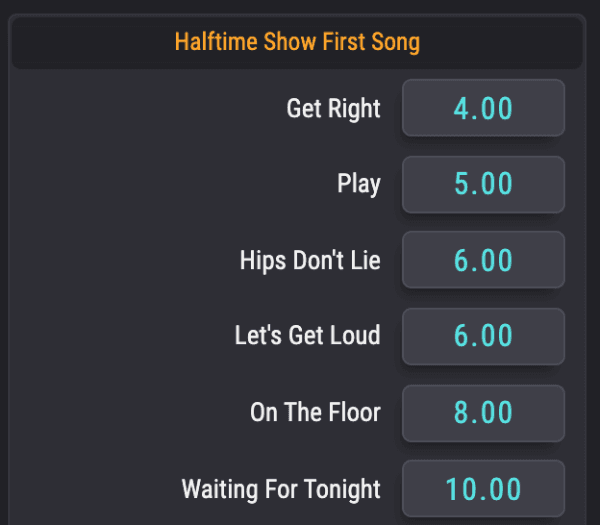This screenshot has width=600, height=525.
Task: Pick Waiting For Tonight odds button
Action: tap(483, 488)
